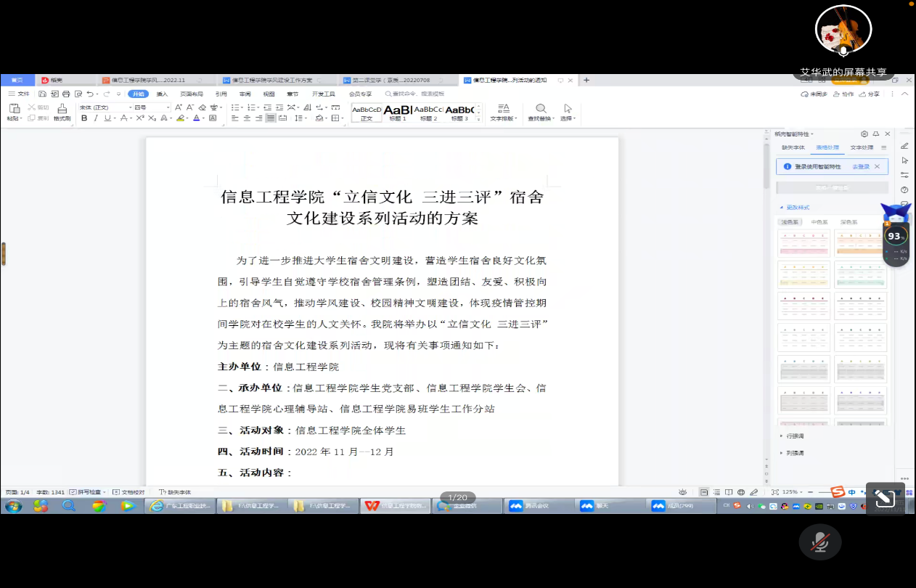Click the first table style thumbnail
This screenshot has width=916, height=588.
point(803,243)
